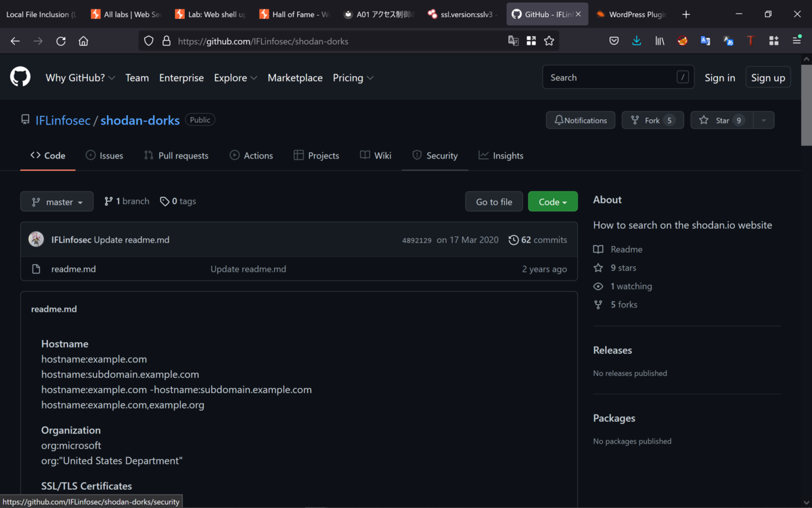The image size is (812, 508).
Task: Switch to the Issues tab
Action: 104,155
